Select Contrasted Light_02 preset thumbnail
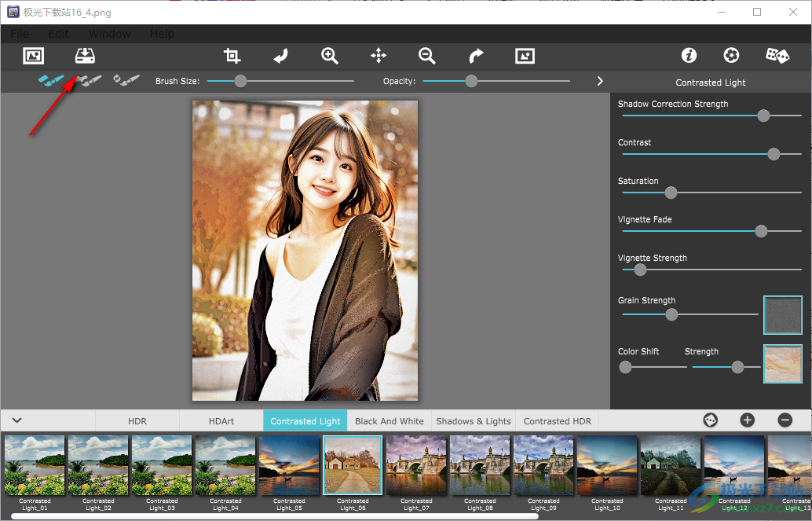Screen dimensions: 812x521 click(98, 465)
